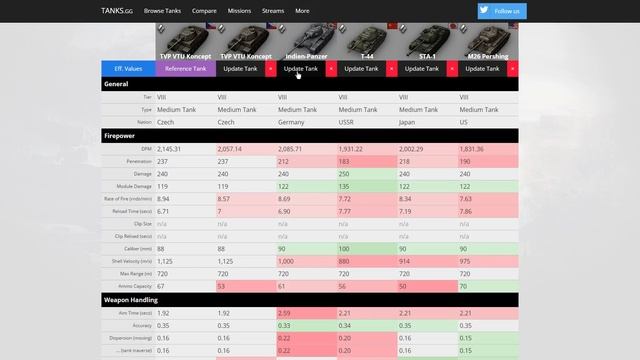Click the German flag on the Indien-Panzer card
The image size is (640, 360).
332,26
